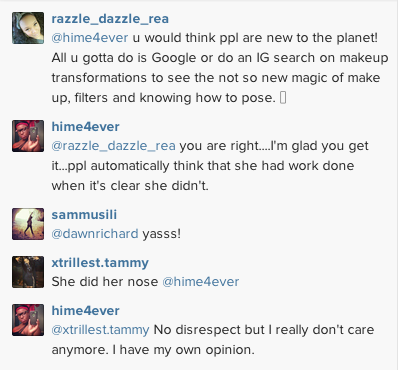Click the hime4ever username above 'you are right'
Screen dimensions: 398x370
85,127
